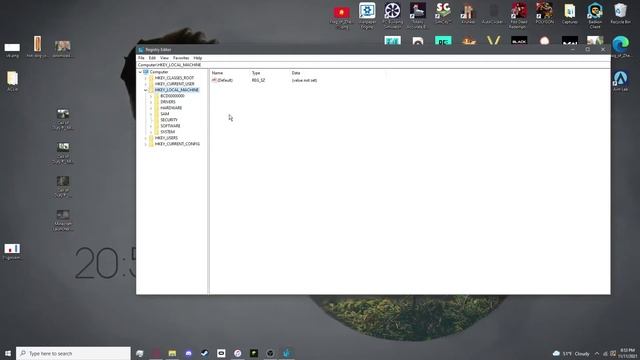Open the File menu in Registry Editor
640x360 pixels.
click(x=141, y=58)
